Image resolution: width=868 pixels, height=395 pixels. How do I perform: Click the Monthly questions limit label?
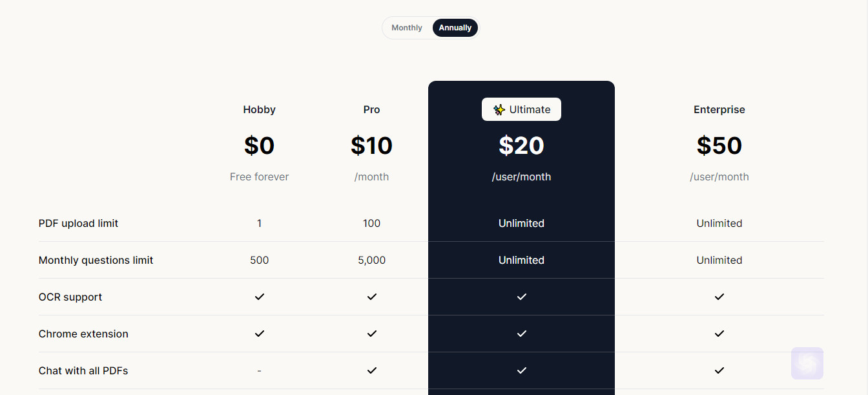96,260
